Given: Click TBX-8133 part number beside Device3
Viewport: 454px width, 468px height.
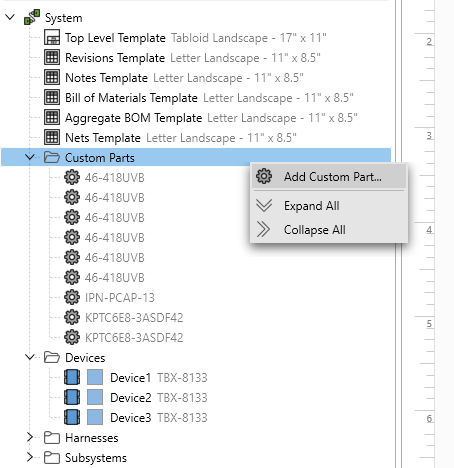Looking at the screenshot, I should (182, 418).
